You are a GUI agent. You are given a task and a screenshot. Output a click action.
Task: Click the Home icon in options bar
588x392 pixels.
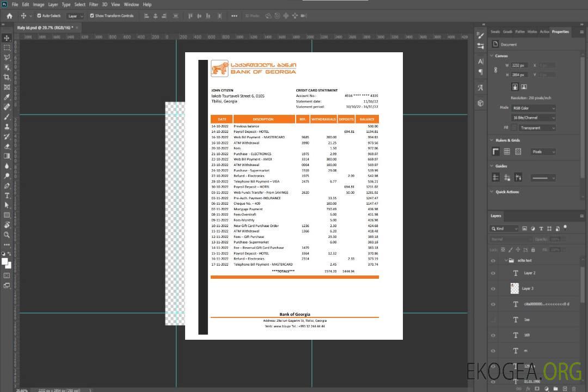tap(9, 16)
